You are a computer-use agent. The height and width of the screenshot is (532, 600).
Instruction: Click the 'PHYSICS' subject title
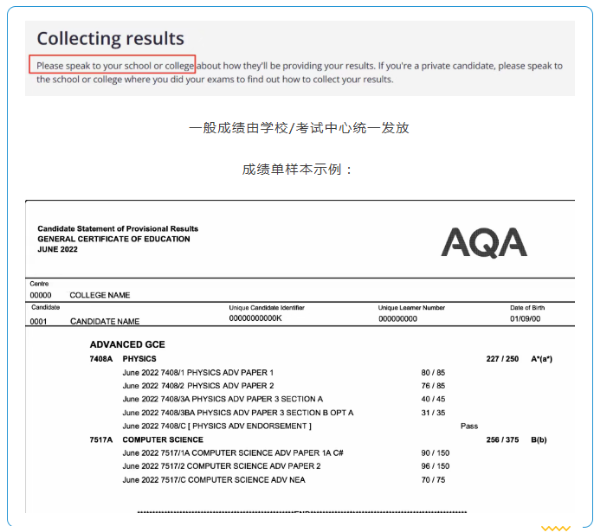(139, 359)
